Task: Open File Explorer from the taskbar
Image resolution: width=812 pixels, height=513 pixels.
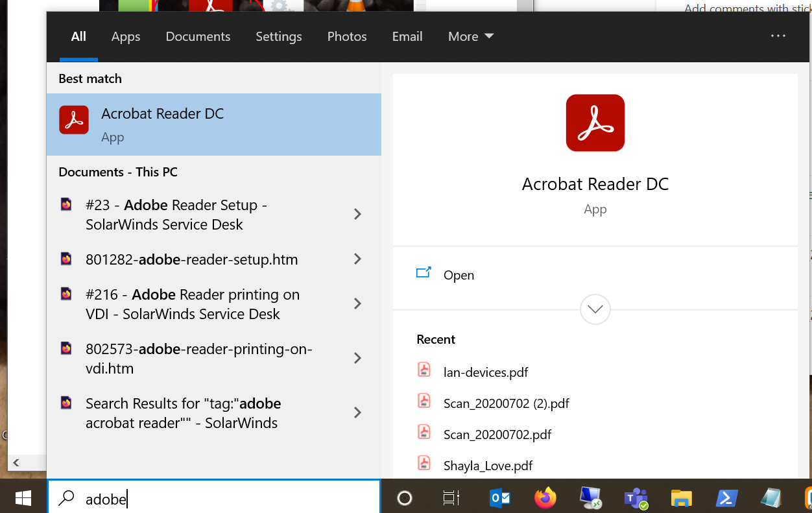Action: 682,497
